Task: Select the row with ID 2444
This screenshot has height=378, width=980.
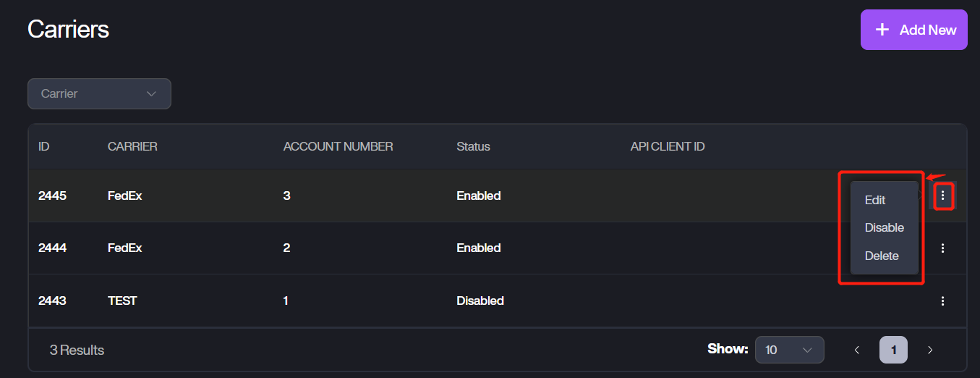Action: tap(52, 248)
